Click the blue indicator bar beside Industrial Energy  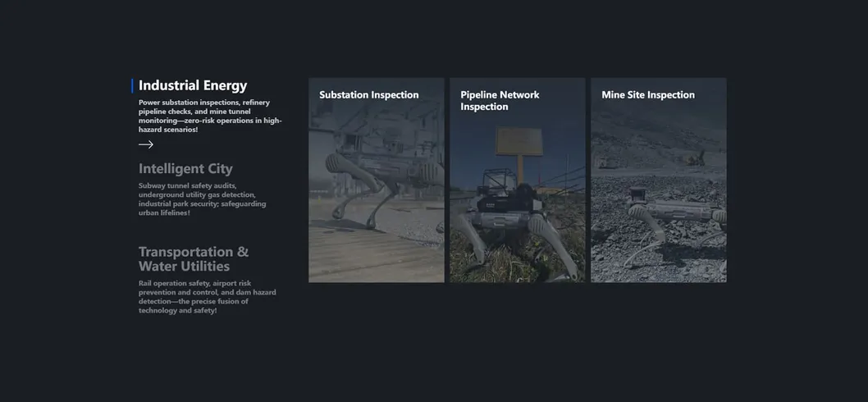pyautogui.click(x=132, y=86)
